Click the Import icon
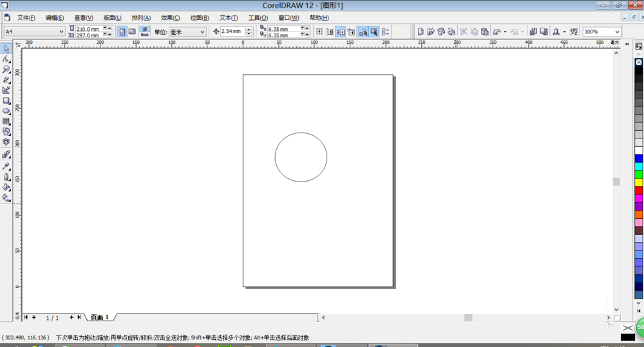Screen dimensions: 644x347 (533, 32)
